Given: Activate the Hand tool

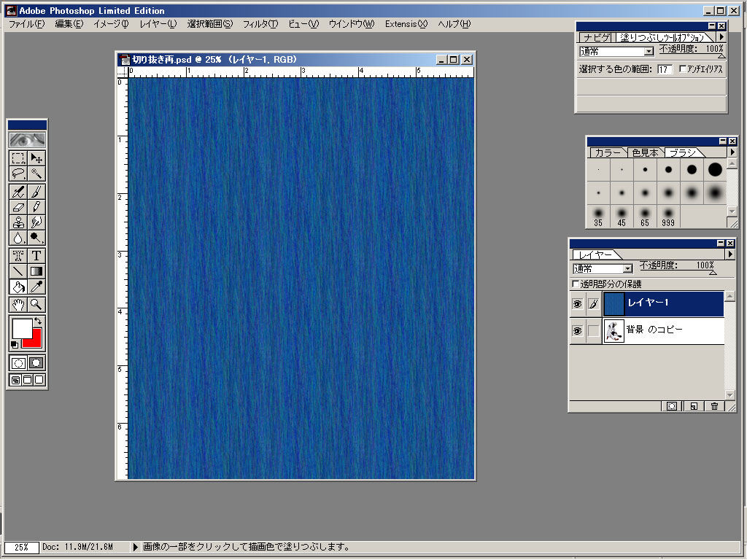Looking at the screenshot, I should 18,304.
